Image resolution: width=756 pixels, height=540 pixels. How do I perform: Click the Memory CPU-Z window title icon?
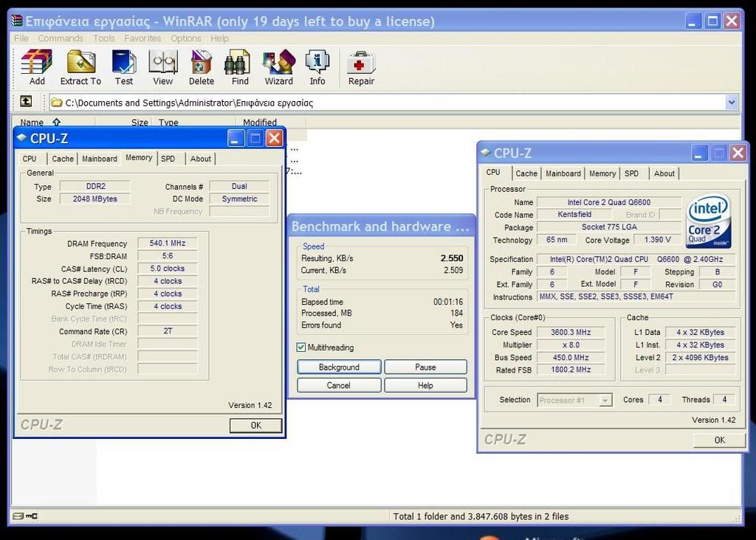tap(21, 138)
